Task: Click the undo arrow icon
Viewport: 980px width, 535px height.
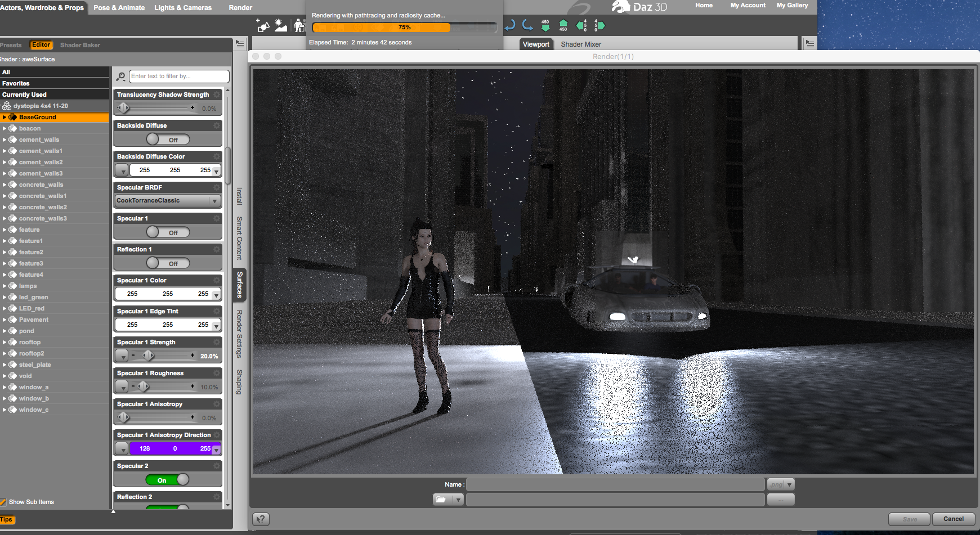Action: tap(510, 25)
